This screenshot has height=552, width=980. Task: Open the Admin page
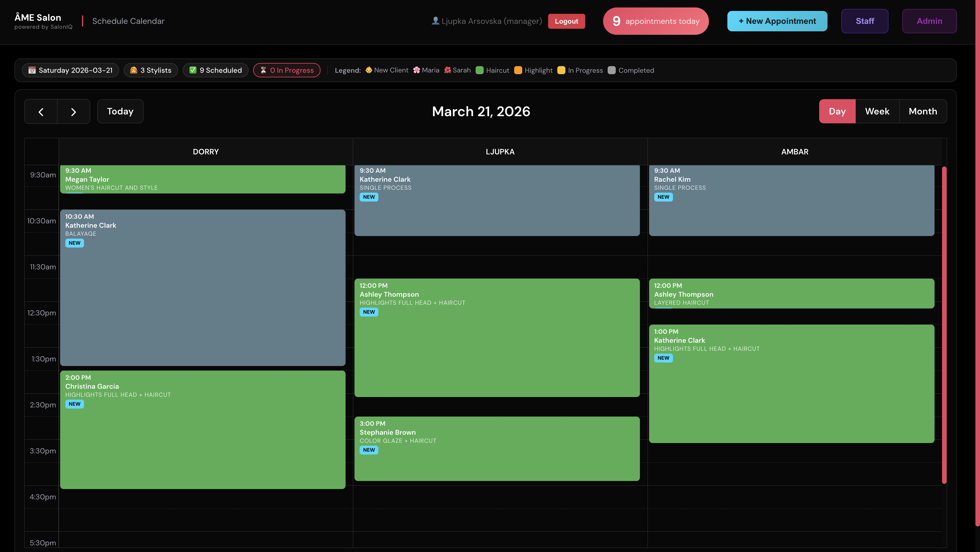[x=929, y=21]
